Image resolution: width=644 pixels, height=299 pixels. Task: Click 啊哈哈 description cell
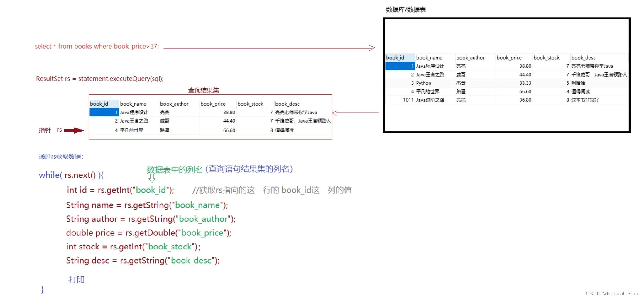click(578, 83)
